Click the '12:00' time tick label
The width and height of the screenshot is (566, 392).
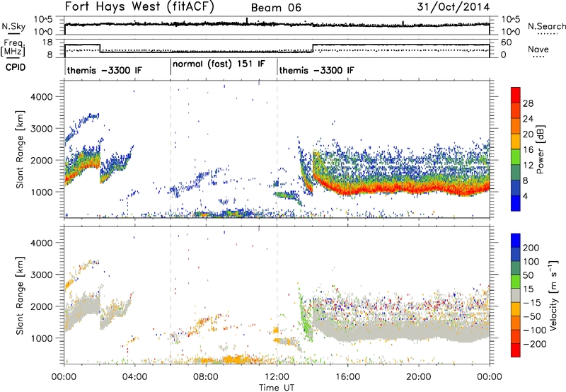(277, 377)
